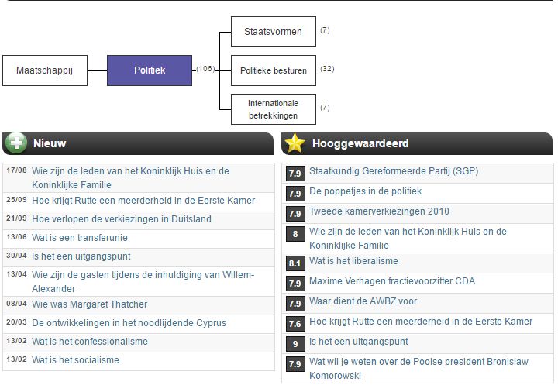The width and height of the screenshot is (558, 392).
Task: Open 'De ontwikkelingen in het noodlijdende Cyprus'
Action: [129, 323]
